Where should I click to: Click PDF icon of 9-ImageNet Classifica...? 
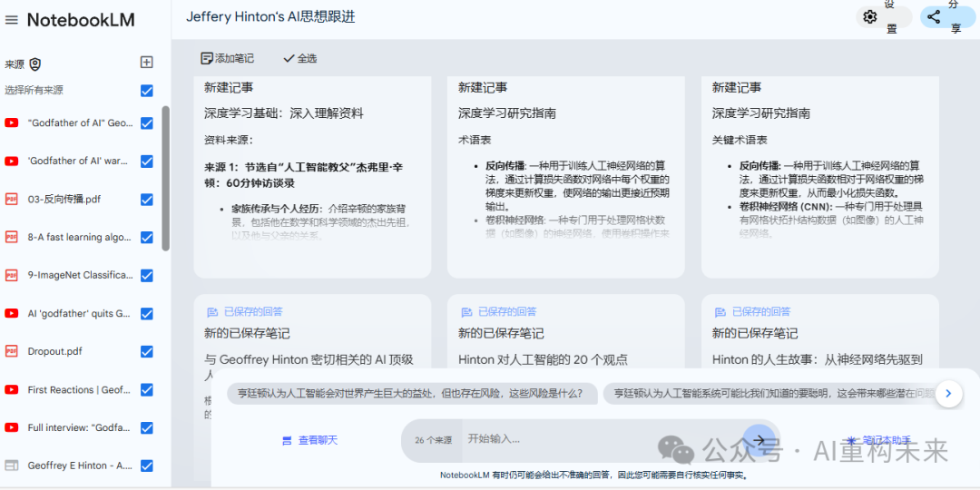coord(11,275)
